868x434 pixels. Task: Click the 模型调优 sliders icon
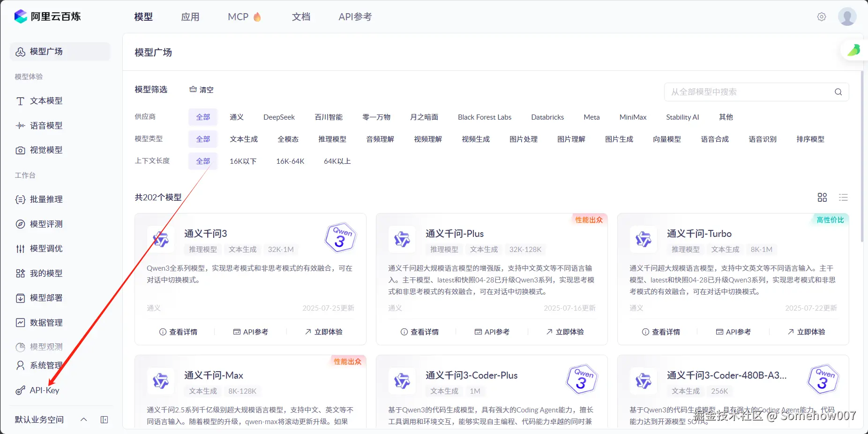tap(20, 249)
